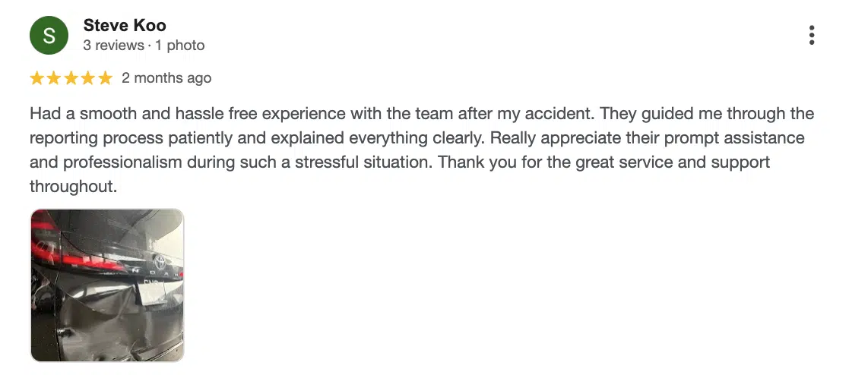Click the first yellow rating star

pyautogui.click(x=36, y=78)
